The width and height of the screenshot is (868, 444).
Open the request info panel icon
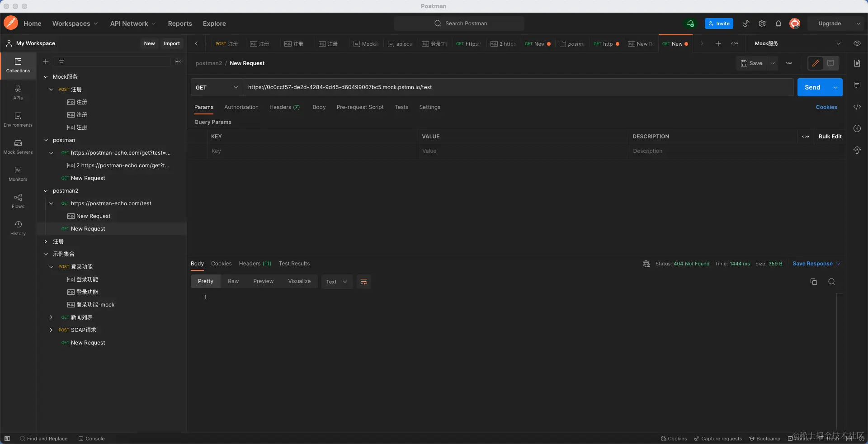pos(857,128)
